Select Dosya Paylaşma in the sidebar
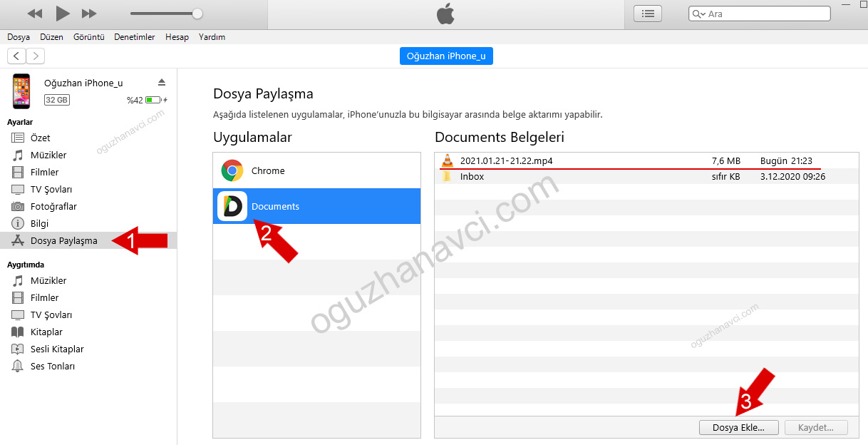 tap(88, 240)
